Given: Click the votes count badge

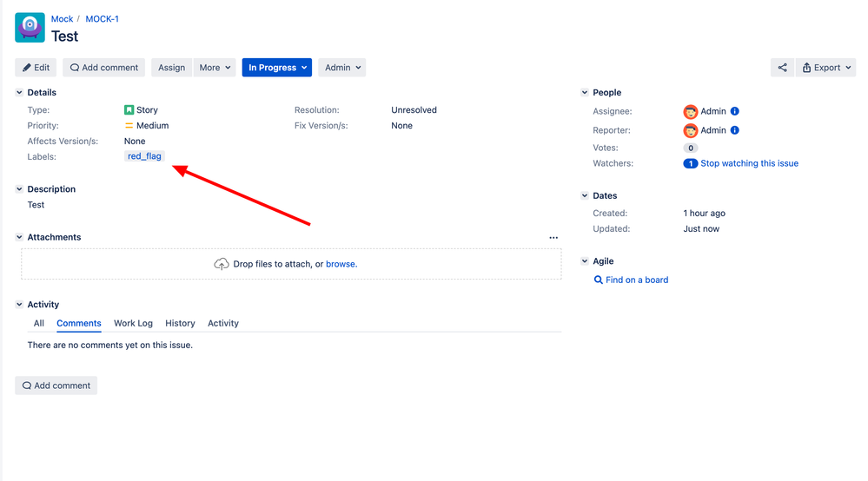Looking at the screenshot, I should pyautogui.click(x=690, y=148).
